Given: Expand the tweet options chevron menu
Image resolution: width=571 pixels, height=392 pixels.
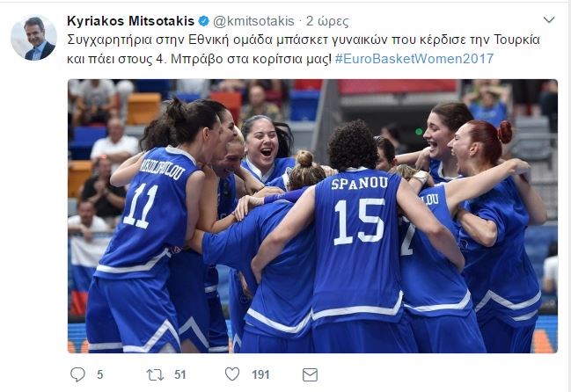Looking at the screenshot, I should [548, 19].
